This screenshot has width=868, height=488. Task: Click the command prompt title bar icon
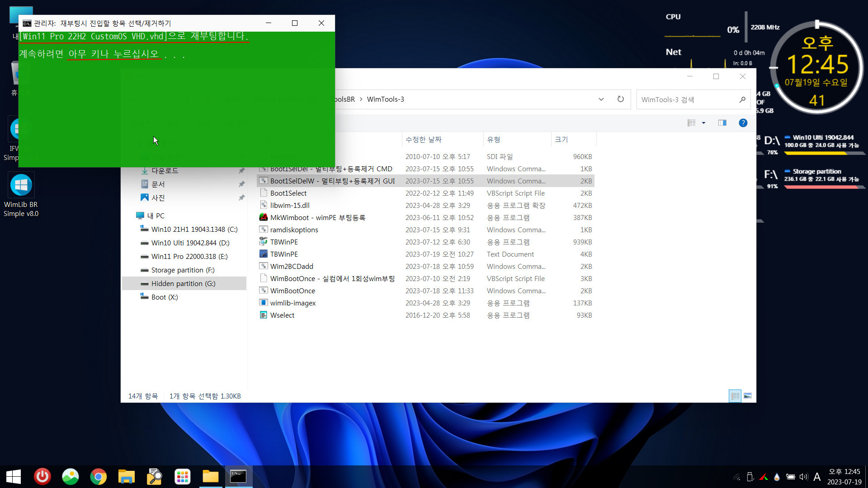27,23
